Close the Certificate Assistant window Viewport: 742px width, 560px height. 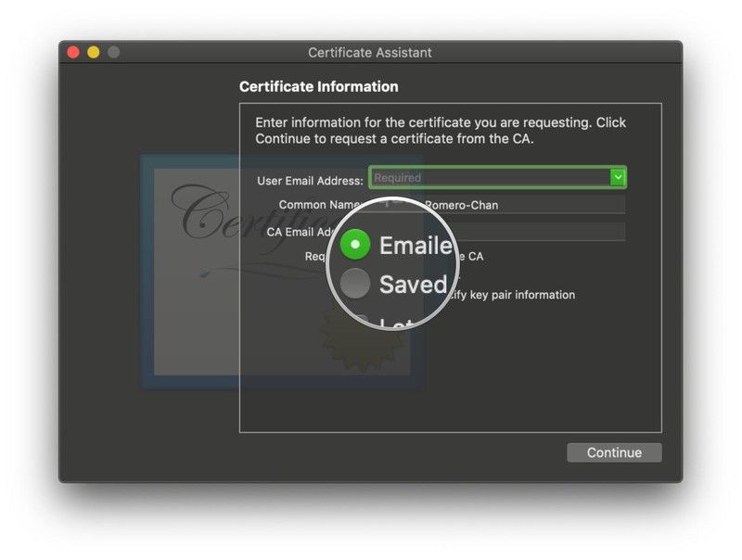tap(73, 53)
